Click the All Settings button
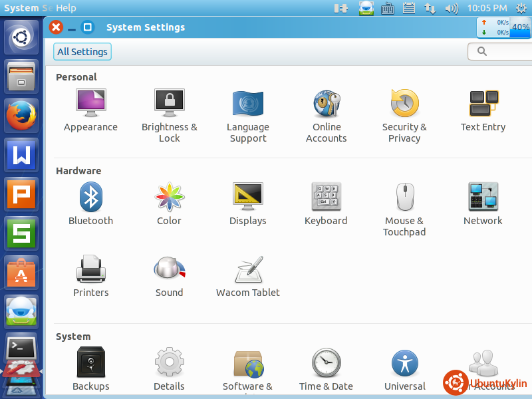The height and width of the screenshot is (399, 532). (82, 52)
